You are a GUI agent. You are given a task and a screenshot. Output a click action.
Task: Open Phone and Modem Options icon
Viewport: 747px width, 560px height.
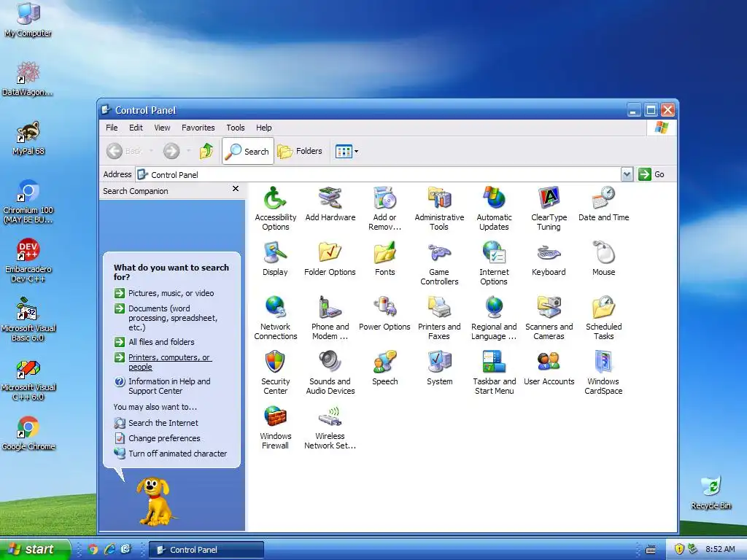click(330, 318)
